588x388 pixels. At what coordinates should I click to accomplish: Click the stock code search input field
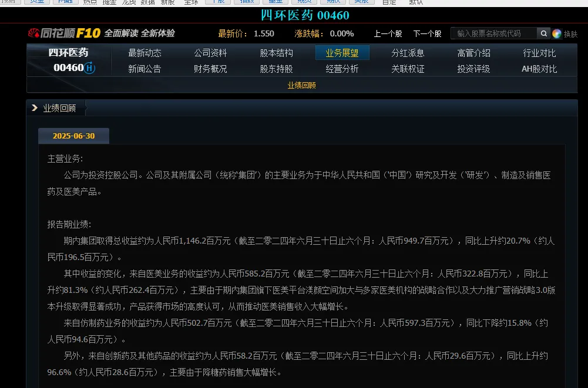point(494,33)
